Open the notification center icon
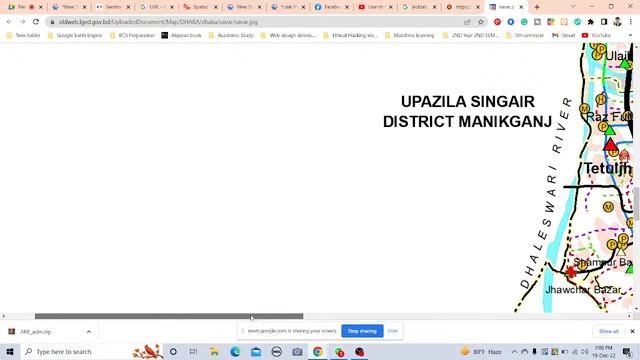 [x=627, y=351]
